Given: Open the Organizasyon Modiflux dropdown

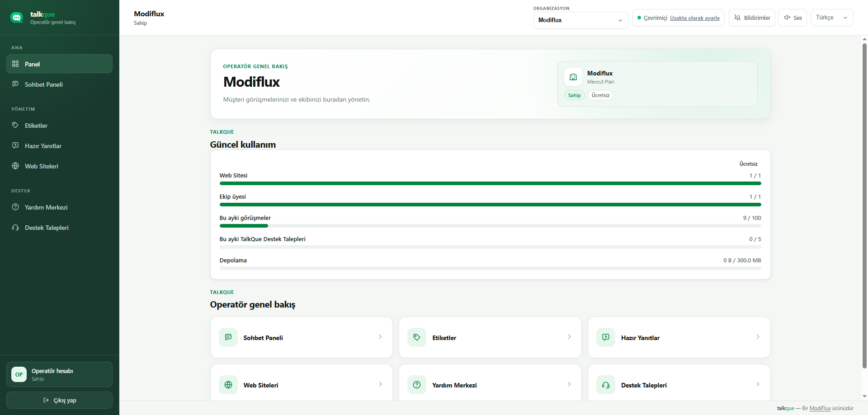Looking at the screenshot, I should click(580, 20).
